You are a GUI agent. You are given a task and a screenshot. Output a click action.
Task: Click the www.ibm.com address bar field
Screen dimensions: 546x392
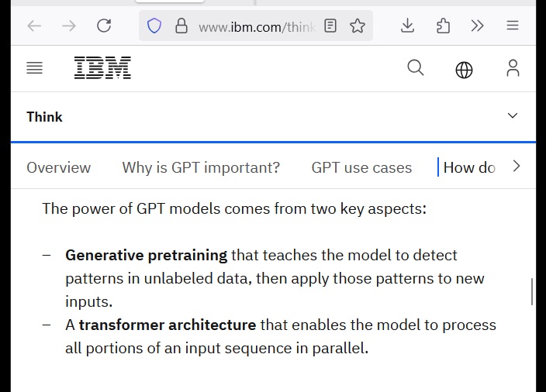256,27
